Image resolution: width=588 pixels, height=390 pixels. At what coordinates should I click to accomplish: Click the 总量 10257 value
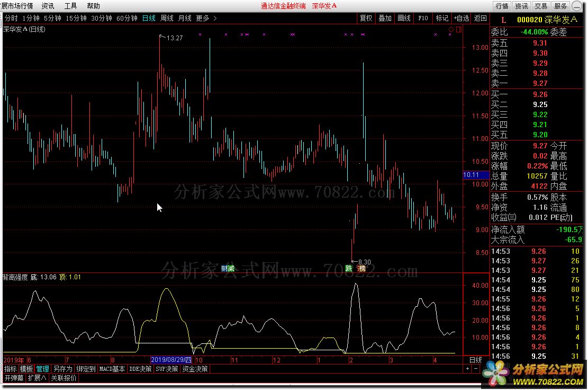click(537, 176)
